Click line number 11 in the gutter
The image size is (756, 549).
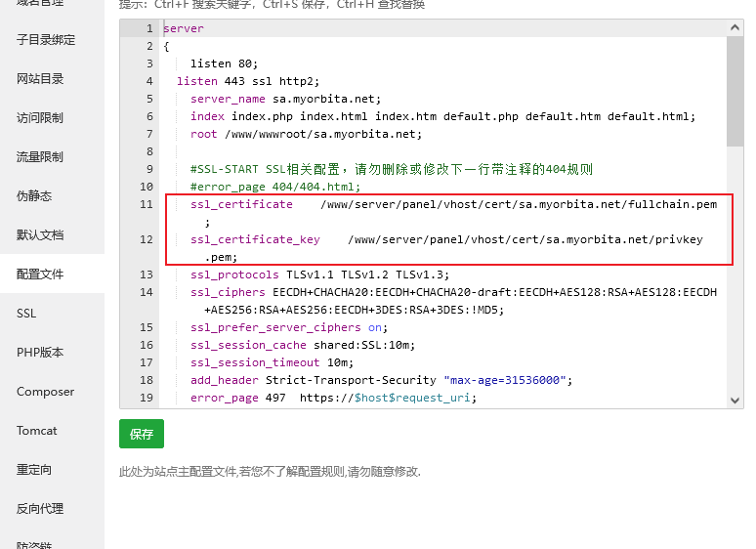point(147,204)
